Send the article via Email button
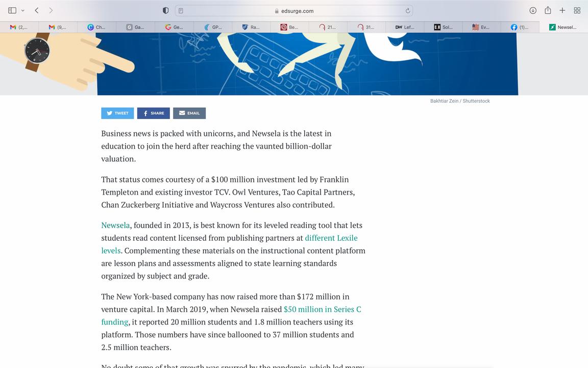This screenshot has width=588, height=368. point(189,113)
